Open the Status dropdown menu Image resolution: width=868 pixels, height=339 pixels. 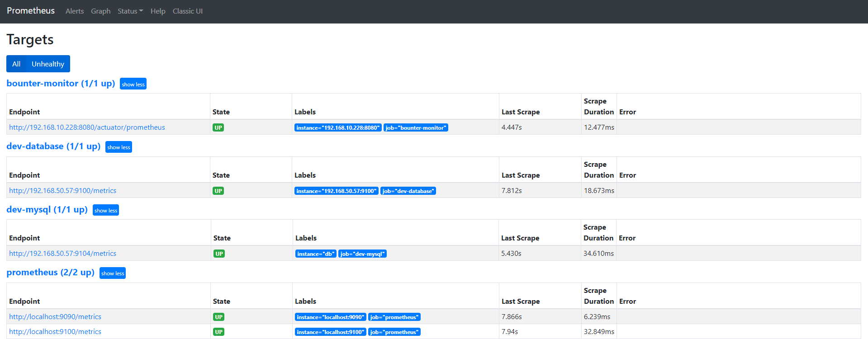coord(130,11)
